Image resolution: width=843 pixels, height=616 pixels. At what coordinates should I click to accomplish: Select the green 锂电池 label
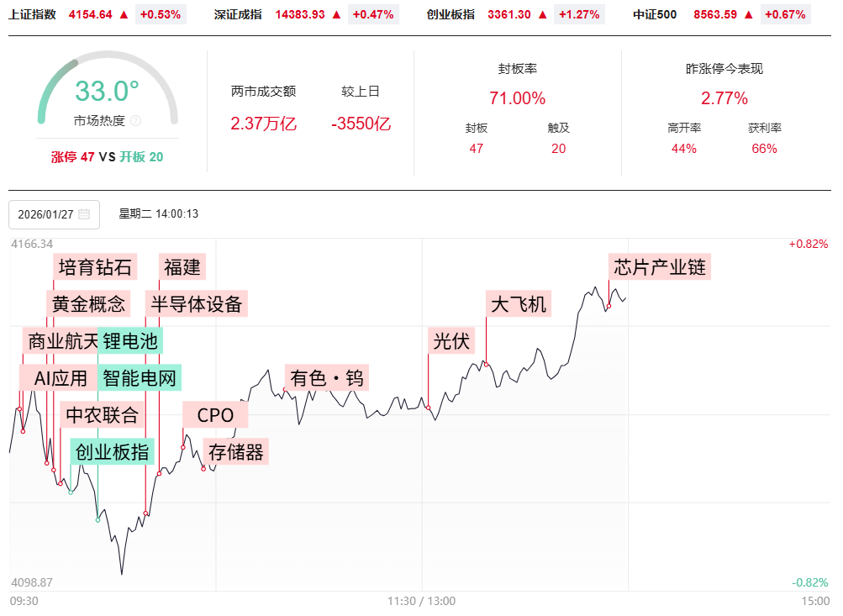tap(129, 340)
